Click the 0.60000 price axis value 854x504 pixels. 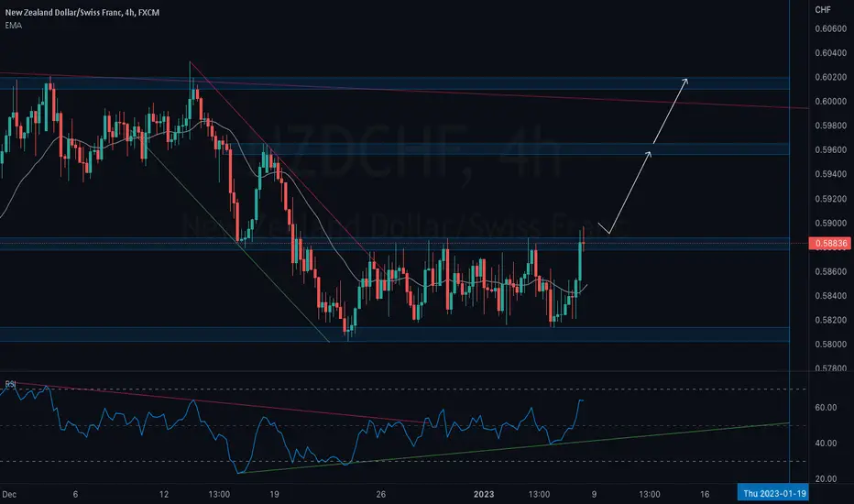pyautogui.click(x=830, y=102)
